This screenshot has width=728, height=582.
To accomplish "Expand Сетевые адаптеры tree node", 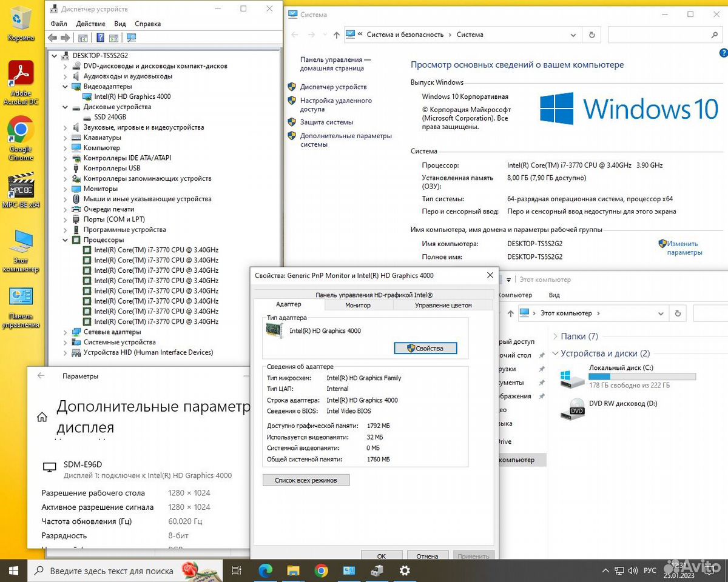I will [x=66, y=332].
